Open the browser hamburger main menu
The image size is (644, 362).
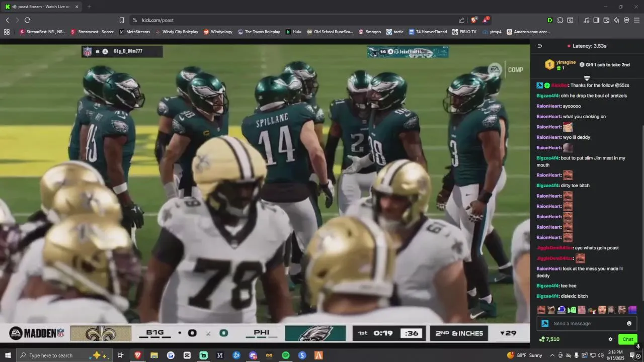pyautogui.click(x=636, y=20)
